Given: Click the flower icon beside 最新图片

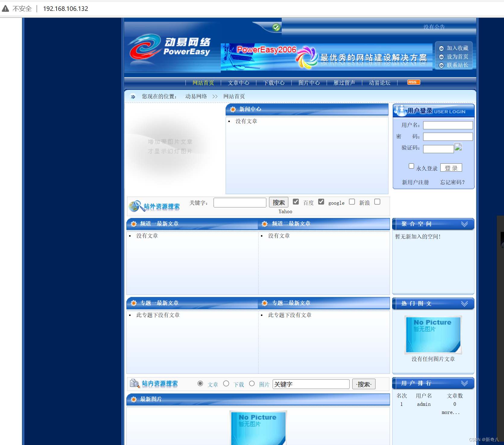Looking at the screenshot, I should click(x=134, y=399).
